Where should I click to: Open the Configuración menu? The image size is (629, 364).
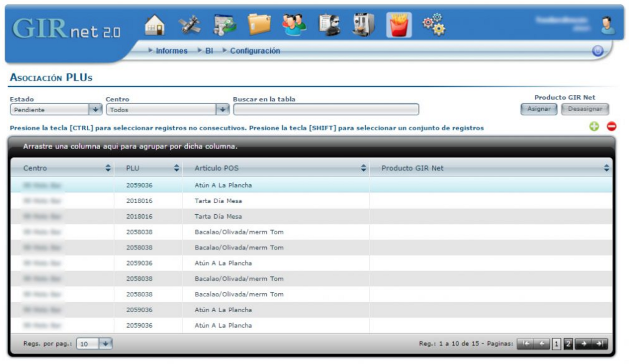[255, 51]
